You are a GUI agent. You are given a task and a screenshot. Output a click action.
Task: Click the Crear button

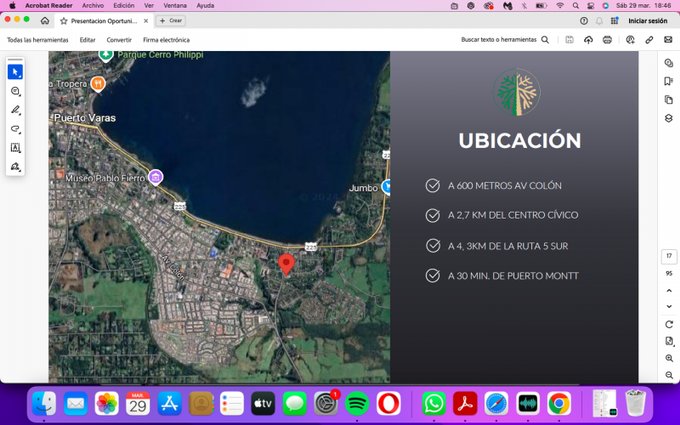[x=171, y=21]
